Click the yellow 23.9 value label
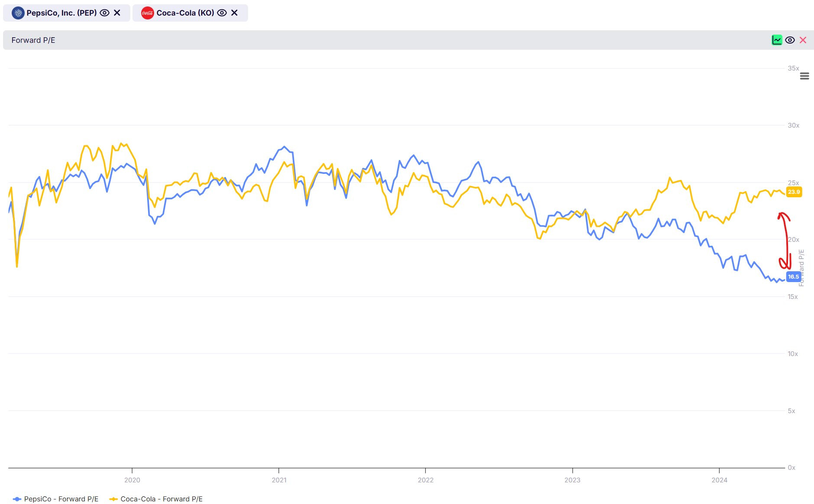The width and height of the screenshot is (814, 504). pos(794,192)
